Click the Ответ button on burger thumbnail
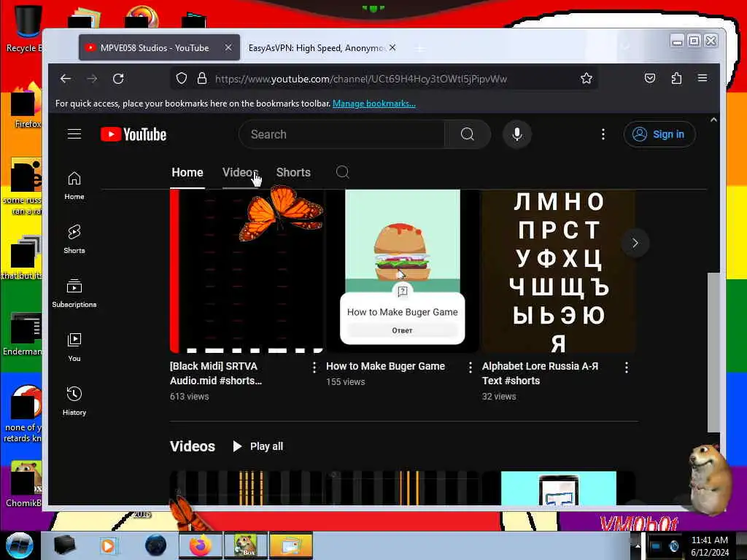The image size is (747, 560). pos(402,330)
